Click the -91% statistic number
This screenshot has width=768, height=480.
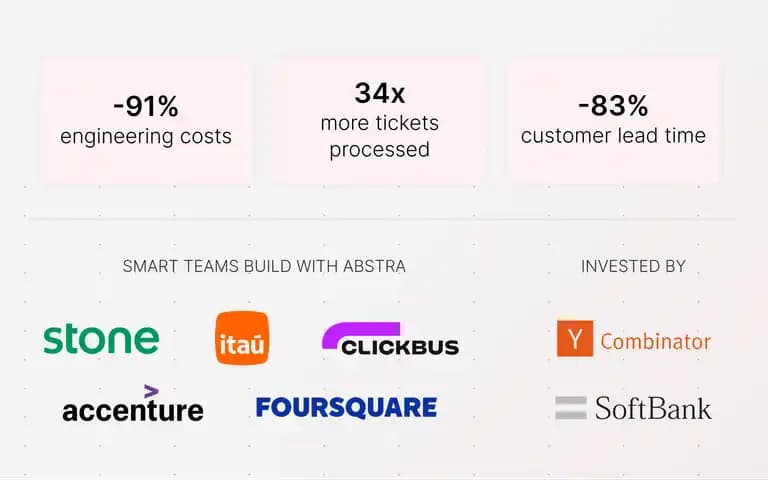(x=146, y=106)
